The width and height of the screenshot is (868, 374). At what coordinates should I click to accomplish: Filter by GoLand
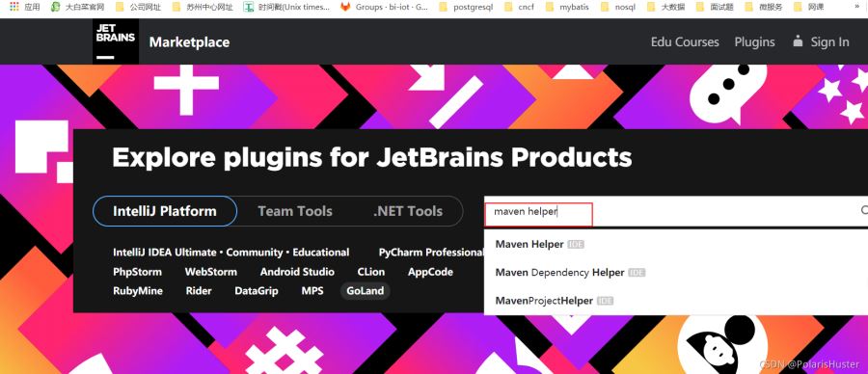[x=366, y=290]
